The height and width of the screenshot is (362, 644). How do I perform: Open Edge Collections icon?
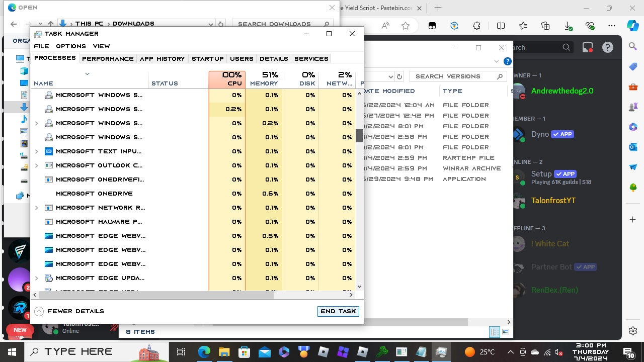[x=545, y=26]
